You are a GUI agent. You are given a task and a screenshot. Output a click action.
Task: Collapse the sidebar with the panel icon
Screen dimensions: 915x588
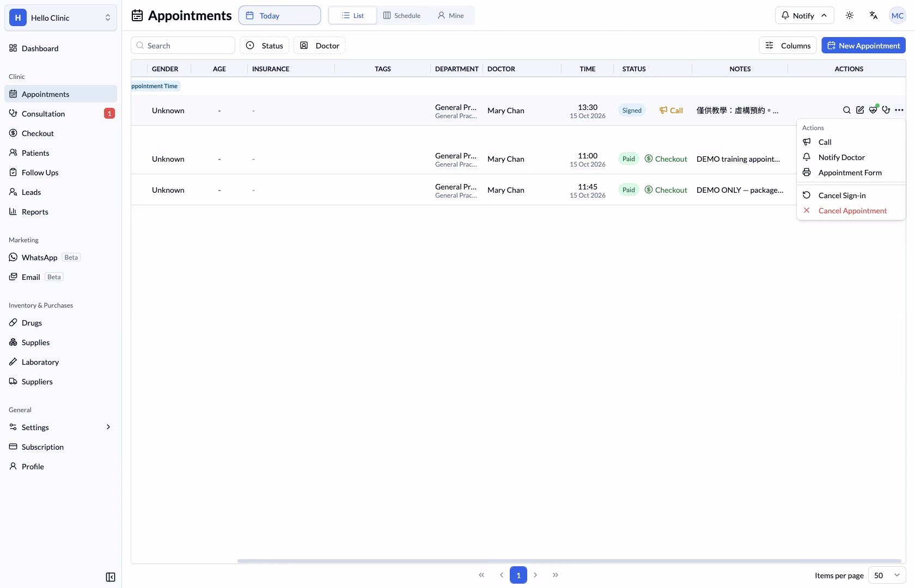click(111, 577)
